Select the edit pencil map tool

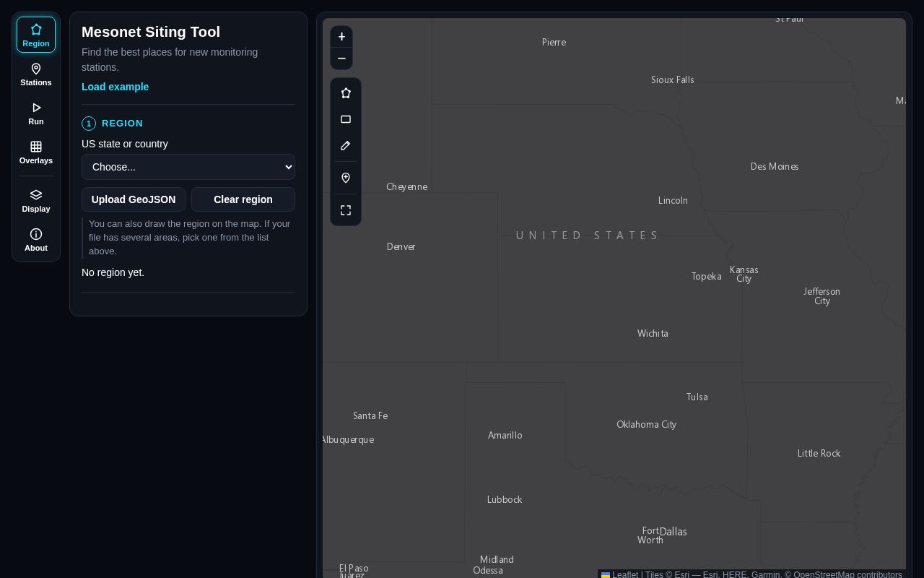coord(346,145)
